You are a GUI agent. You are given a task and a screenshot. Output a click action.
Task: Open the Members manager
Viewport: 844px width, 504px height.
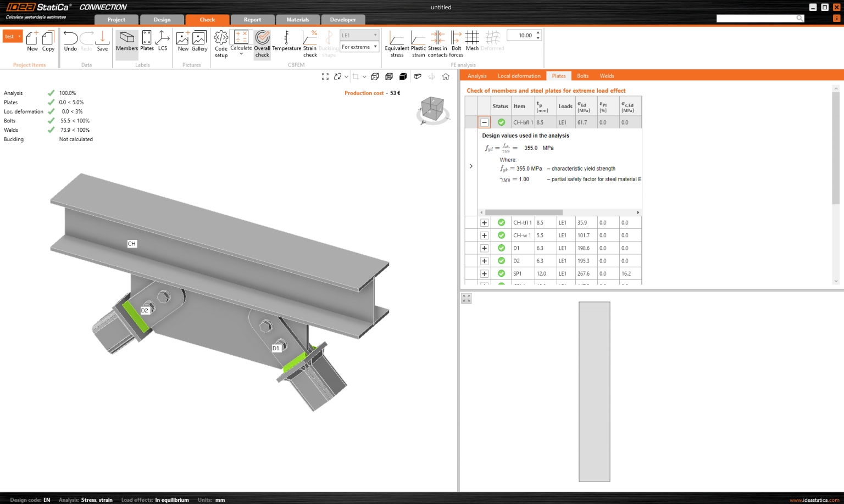pyautogui.click(x=126, y=43)
